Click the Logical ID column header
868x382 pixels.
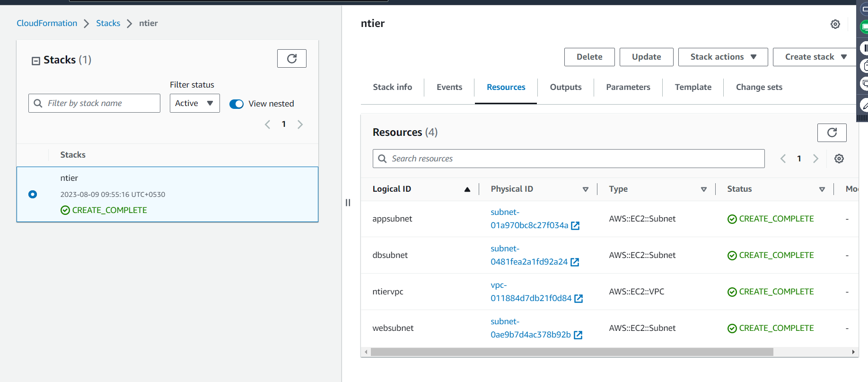click(x=392, y=189)
